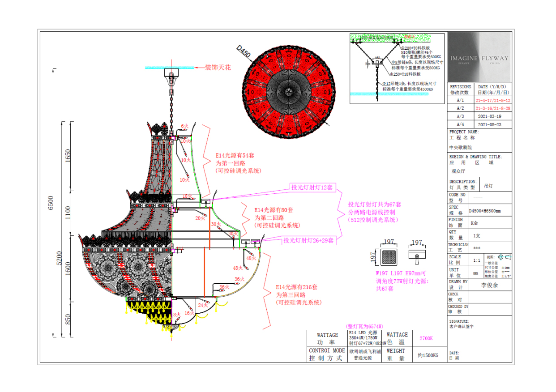Select the 投光灯射灯26+29套 callout box
556x392 pixels.
(308, 240)
